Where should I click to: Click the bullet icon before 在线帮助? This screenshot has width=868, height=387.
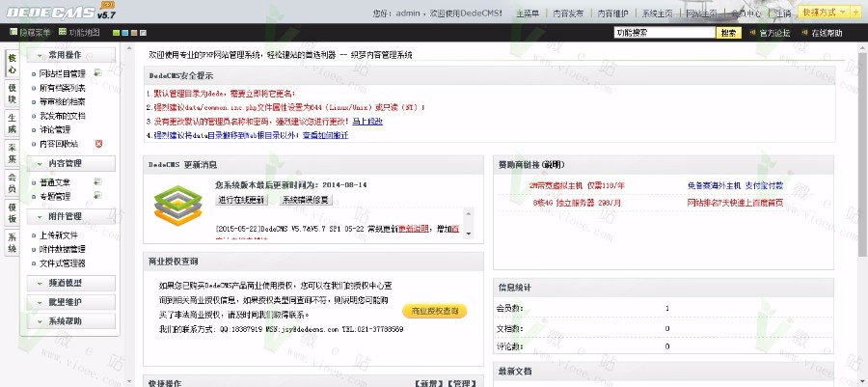[804, 33]
